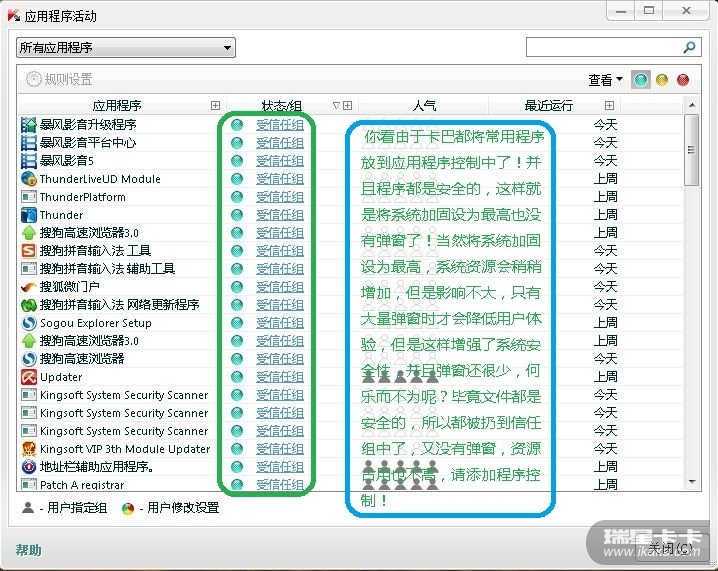Click the green status dot for 暴风影音升级程序

(237, 125)
